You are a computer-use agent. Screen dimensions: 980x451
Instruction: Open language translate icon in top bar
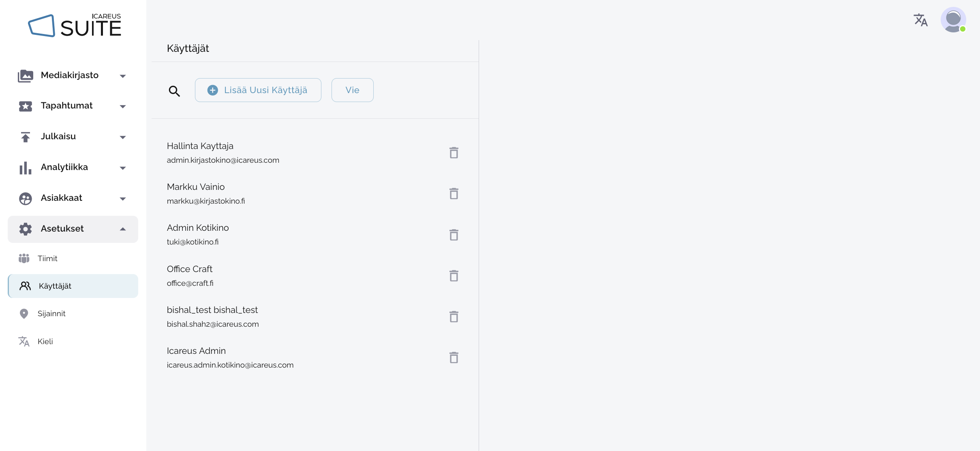tap(920, 20)
